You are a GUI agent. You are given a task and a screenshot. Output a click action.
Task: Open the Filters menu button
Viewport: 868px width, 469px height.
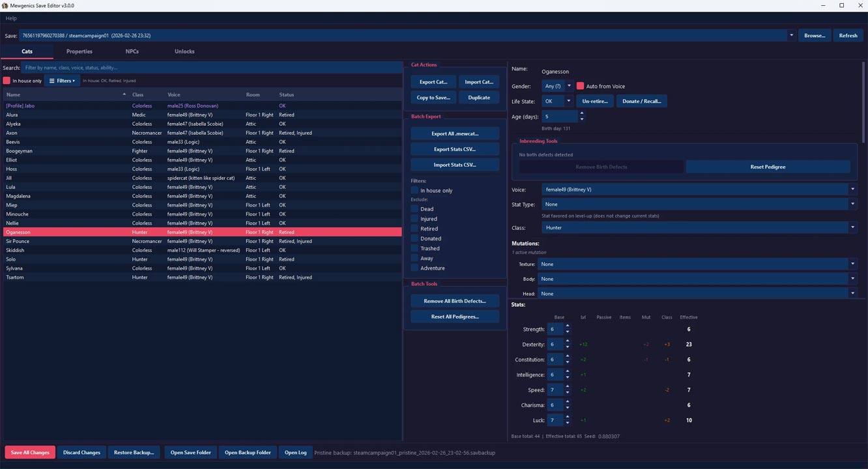click(x=62, y=81)
